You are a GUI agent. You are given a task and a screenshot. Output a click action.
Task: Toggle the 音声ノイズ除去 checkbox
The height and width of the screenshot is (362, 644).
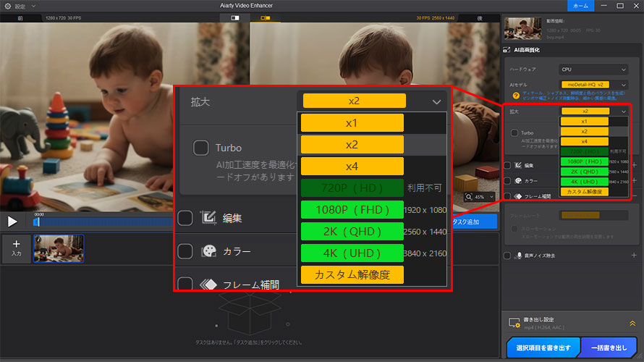click(x=507, y=255)
